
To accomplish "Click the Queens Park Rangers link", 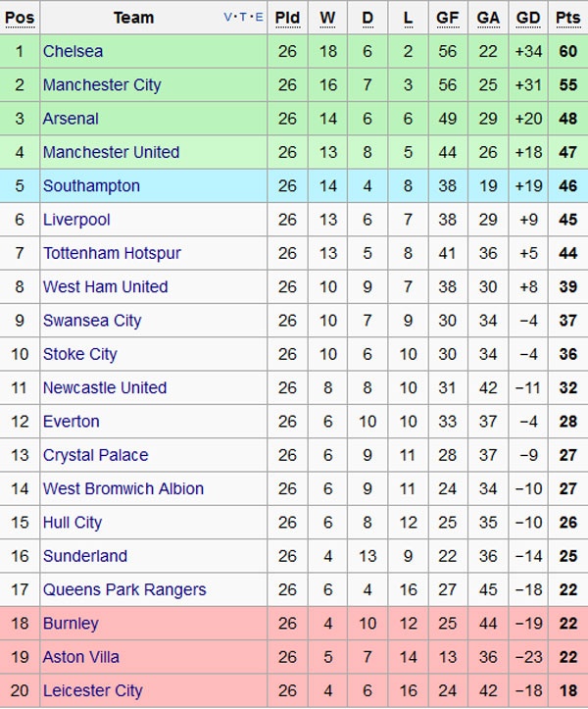I will (124, 589).
